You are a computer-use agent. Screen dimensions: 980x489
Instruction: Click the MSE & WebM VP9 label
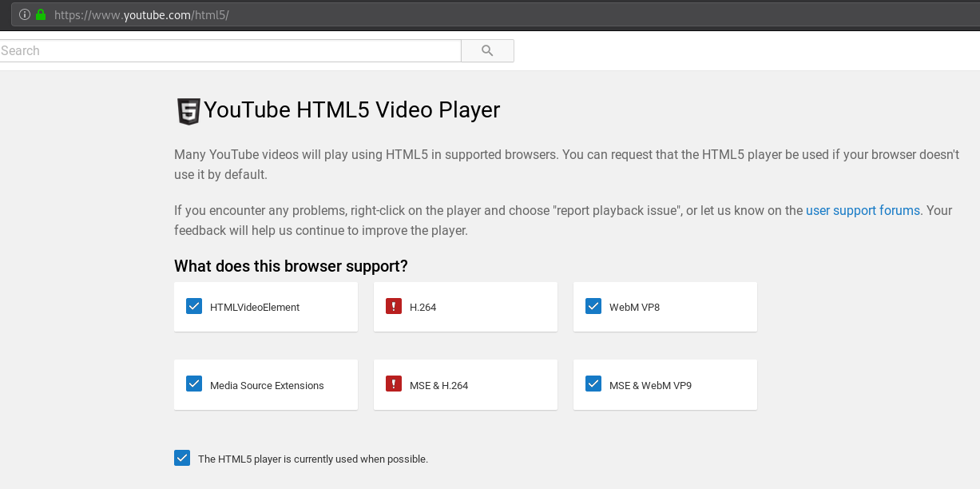tap(650, 385)
